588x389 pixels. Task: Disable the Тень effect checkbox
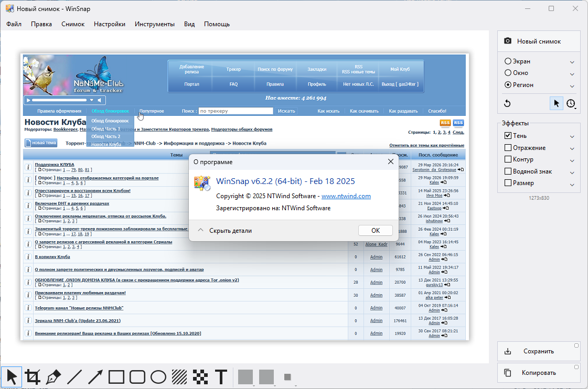(x=508, y=136)
